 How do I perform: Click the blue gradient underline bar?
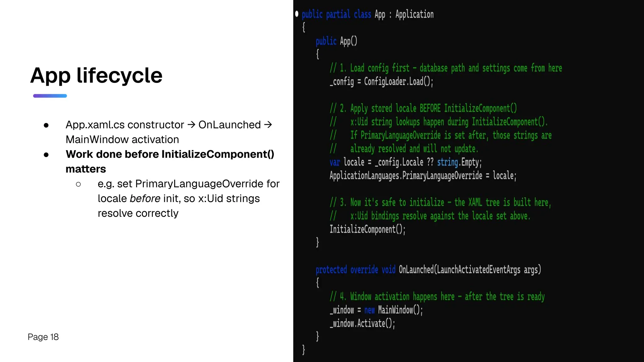pos(50,96)
